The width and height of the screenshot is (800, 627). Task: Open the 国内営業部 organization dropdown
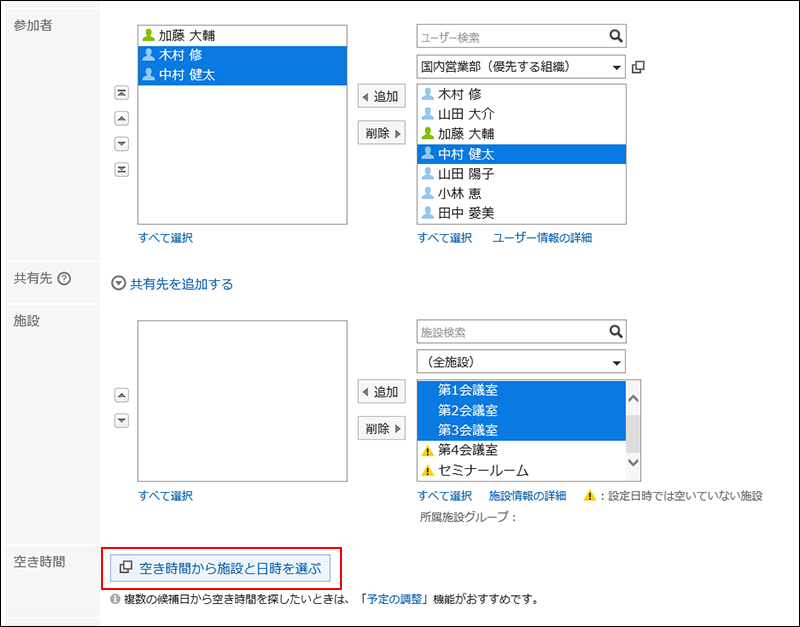[520, 67]
